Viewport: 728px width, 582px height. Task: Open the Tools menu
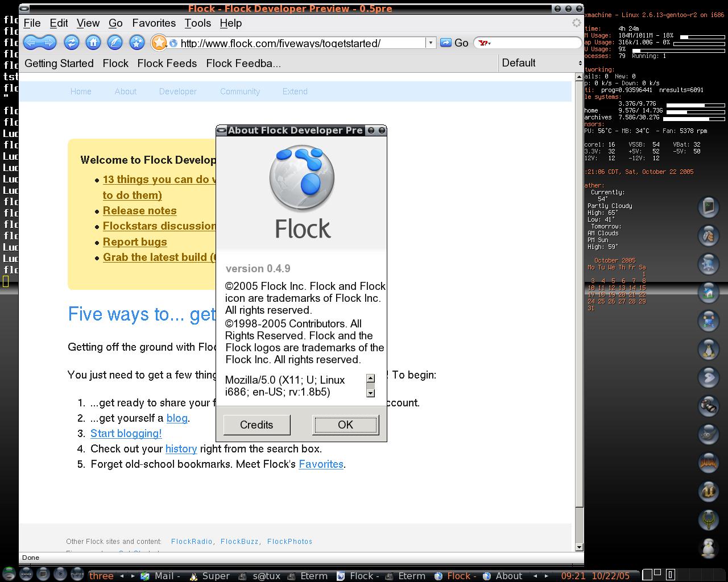pos(197,23)
